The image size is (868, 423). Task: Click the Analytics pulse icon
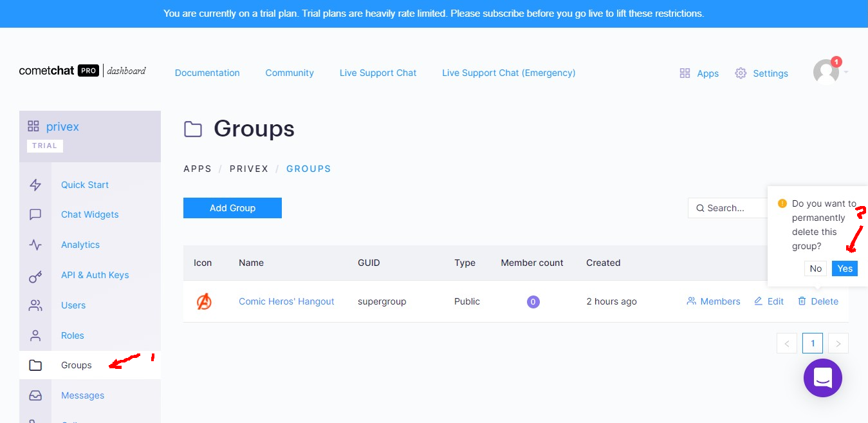[35, 245]
